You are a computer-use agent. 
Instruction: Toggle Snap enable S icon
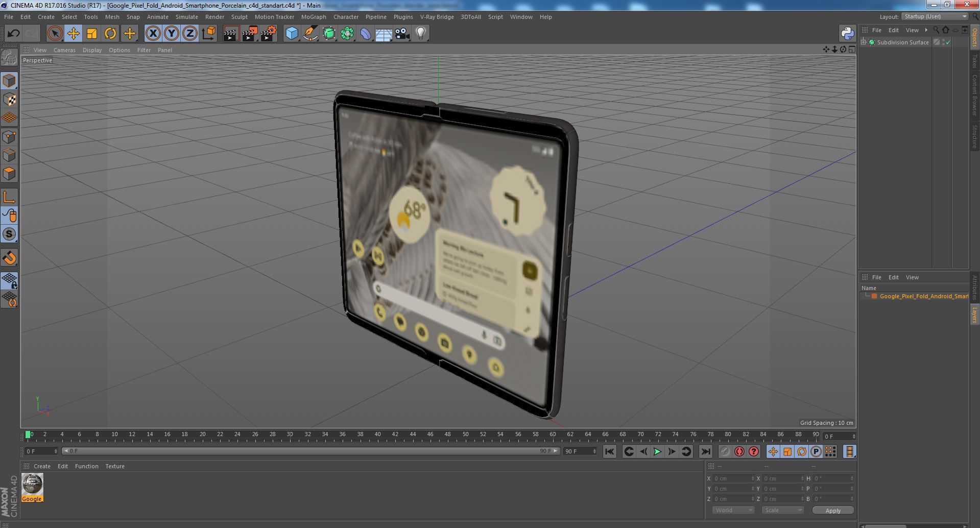click(x=9, y=234)
